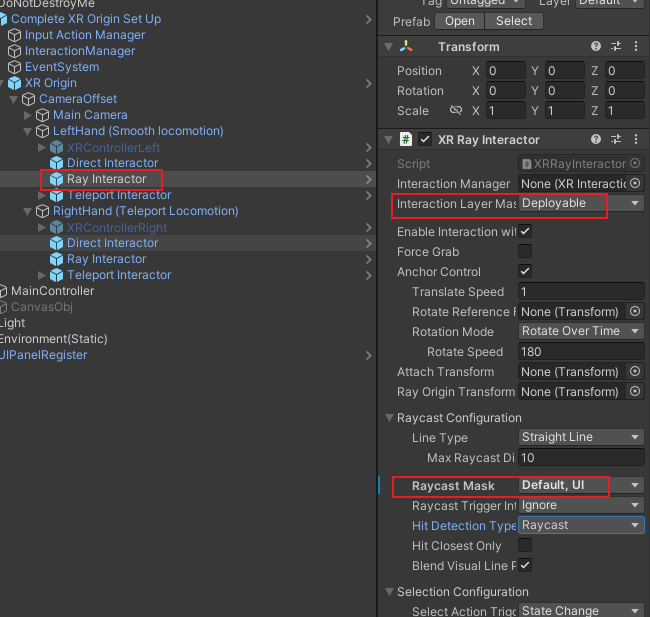Viewport: 650px width, 617px height.
Task: Click the prefab Select button
Action: tap(514, 21)
